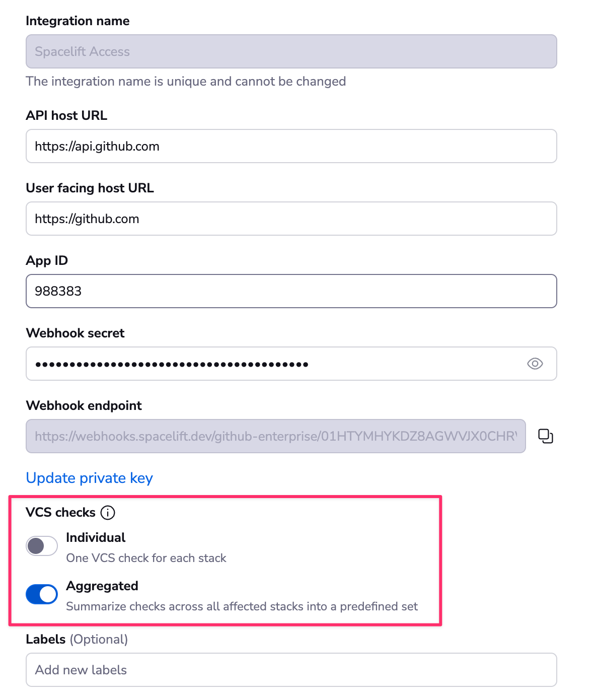The image size is (593, 700).
Task: Click the read-only Webhook endpoint field
Action: pos(275,436)
